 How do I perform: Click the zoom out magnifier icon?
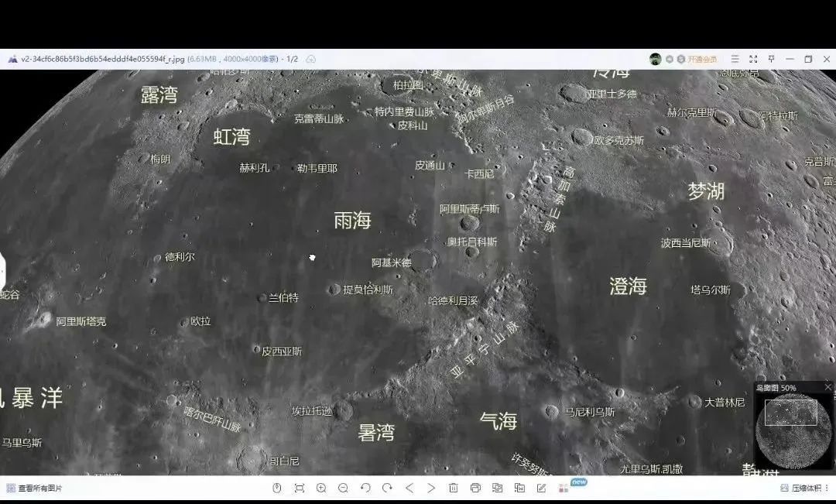[x=343, y=488]
